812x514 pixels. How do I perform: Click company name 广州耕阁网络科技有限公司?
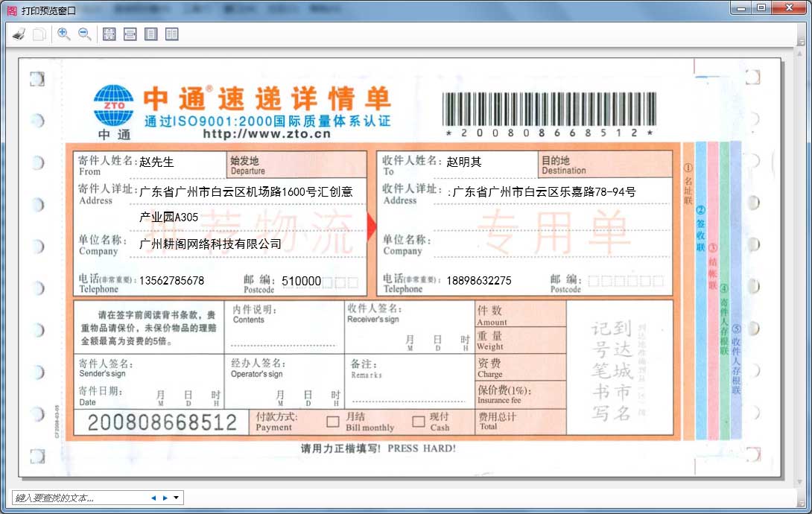coord(210,244)
